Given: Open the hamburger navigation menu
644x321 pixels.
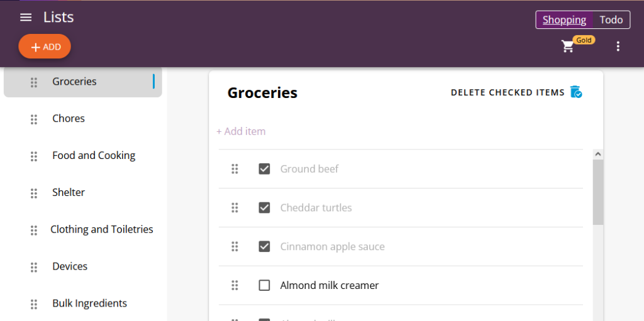Looking at the screenshot, I should [x=26, y=18].
